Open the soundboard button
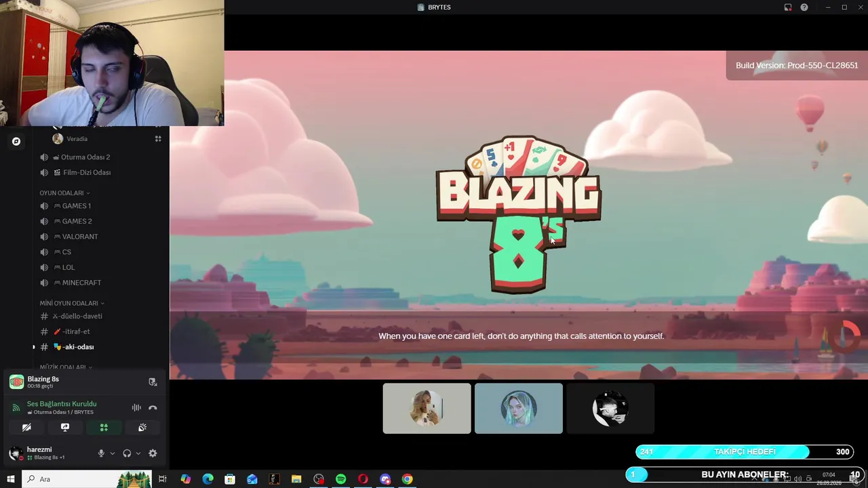 pos(142,428)
